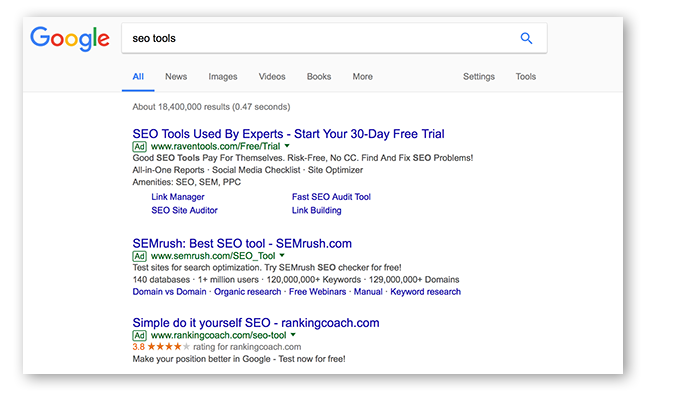Click the About 18,400,000 results text
The width and height of the screenshot is (700, 400).
211,107
